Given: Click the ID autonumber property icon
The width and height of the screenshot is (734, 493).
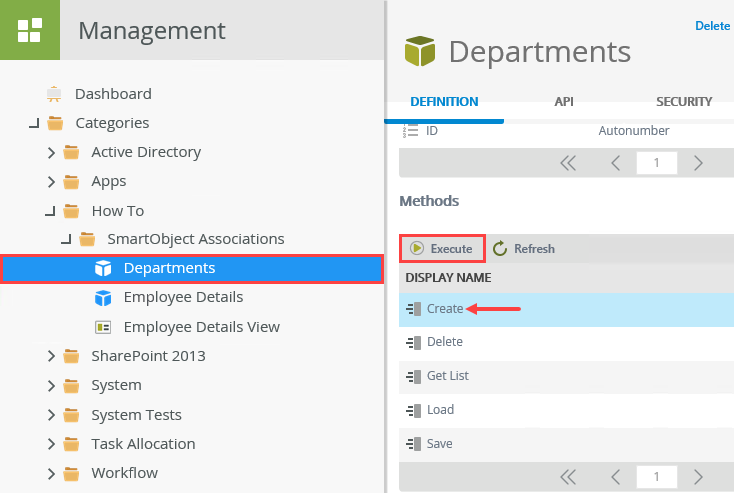Looking at the screenshot, I should [411, 131].
